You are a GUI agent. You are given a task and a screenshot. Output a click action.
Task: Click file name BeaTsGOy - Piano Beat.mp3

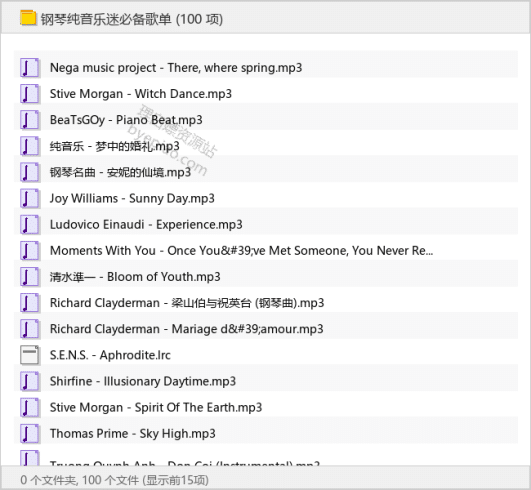click(126, 120)
